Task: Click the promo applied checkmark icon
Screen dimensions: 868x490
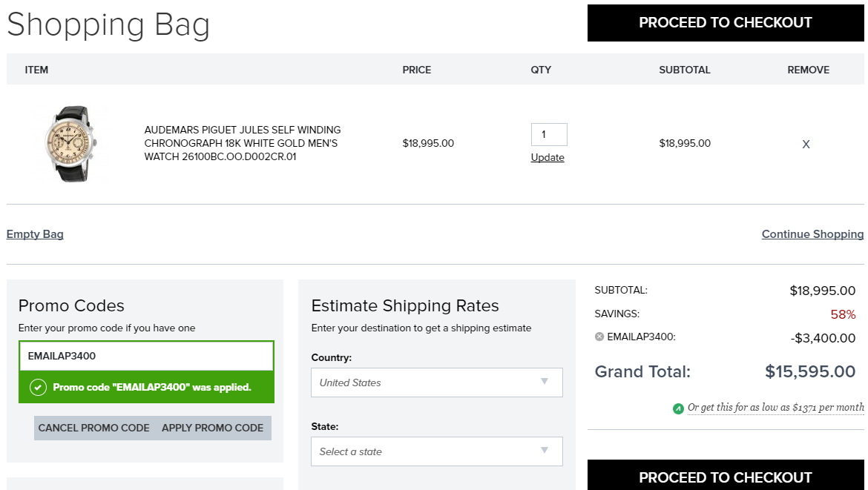Action: 38,387
